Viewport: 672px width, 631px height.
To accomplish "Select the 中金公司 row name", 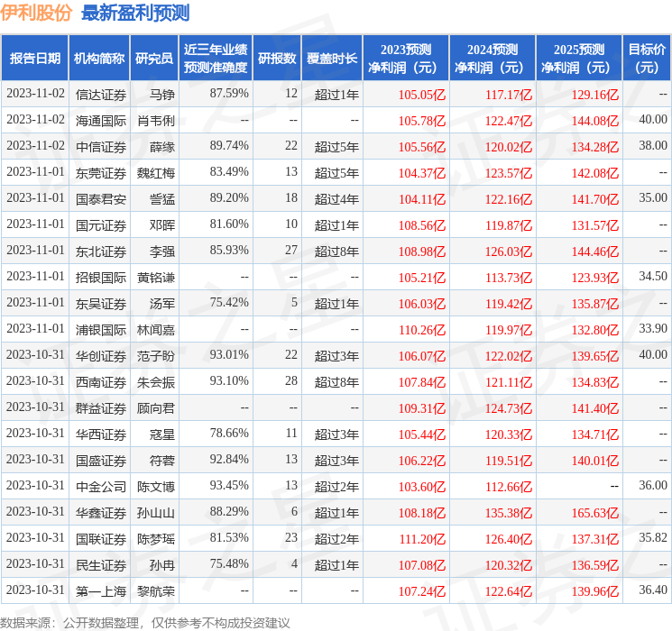I will 101,486.
